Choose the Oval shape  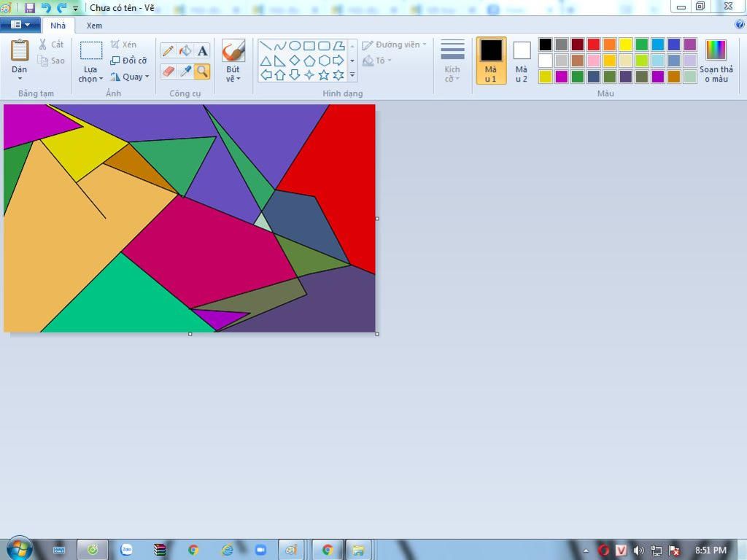(x=295, y=46)
